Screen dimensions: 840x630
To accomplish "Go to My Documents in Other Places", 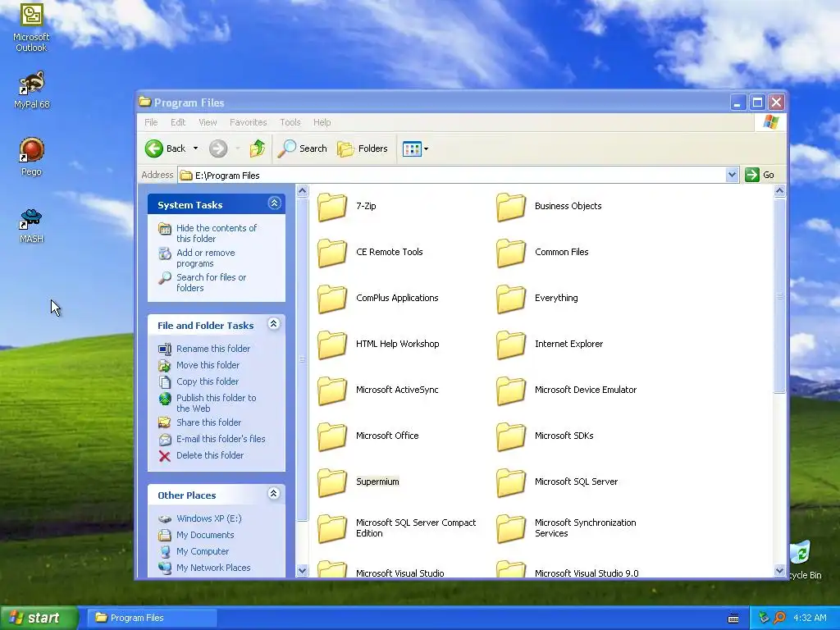I will point(205,535).
